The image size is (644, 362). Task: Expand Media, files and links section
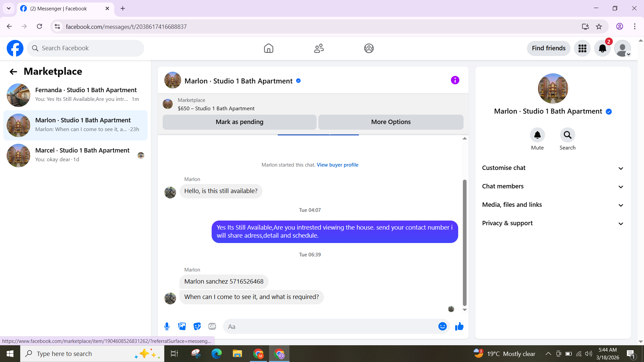[x=553, y=205]
